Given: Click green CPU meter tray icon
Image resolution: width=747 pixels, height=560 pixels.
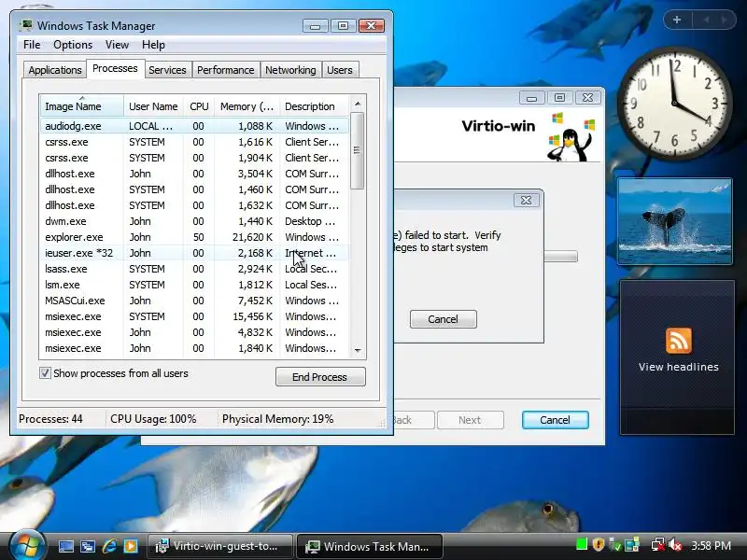Looking at the screenshot, I should pyautogui.click(x=581, y=544).
